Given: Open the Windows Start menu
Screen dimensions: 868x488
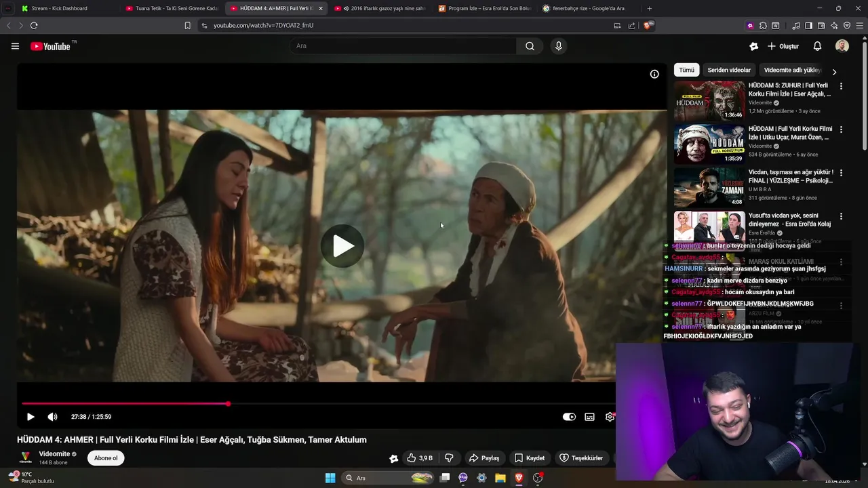Looking at the screenshot, I should pos(330,478).
